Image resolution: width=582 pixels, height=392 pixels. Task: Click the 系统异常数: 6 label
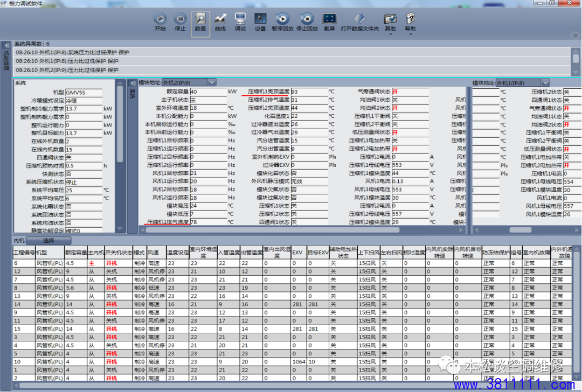(x=32, y=44)
